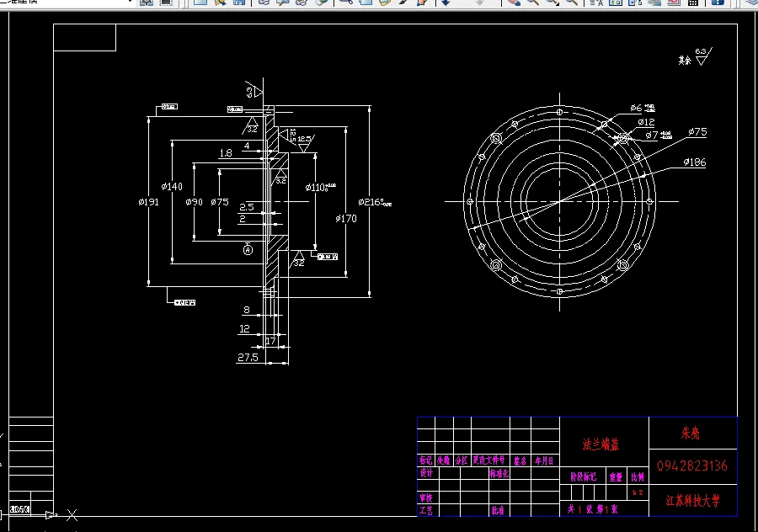Select the 12 linear dimension below section
The width and height of the screenshot is (758, 532).
244,329
